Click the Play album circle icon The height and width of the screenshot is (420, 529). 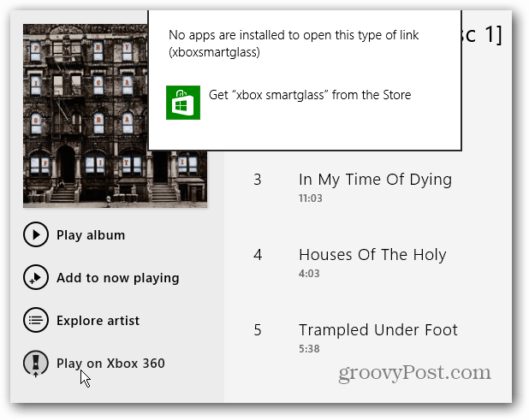pyautogui.click(x=36, y=234)
